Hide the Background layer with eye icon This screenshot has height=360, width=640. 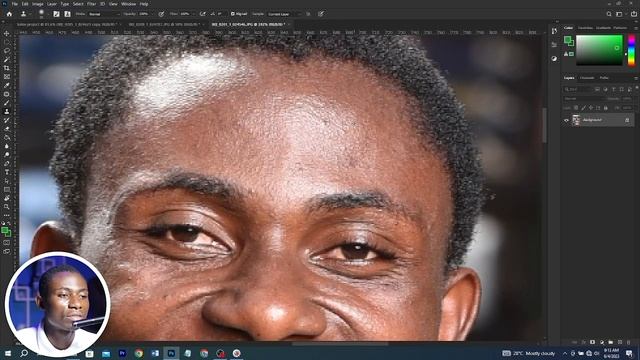click(x=566, y=120)
